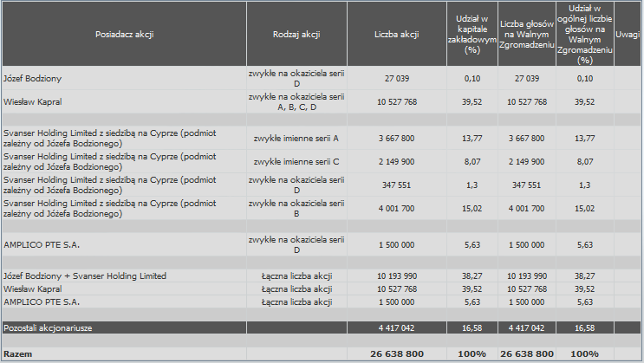Click the 'Rodzaj akcji' column header
The image size is (644, 363).
click(296, 34)
